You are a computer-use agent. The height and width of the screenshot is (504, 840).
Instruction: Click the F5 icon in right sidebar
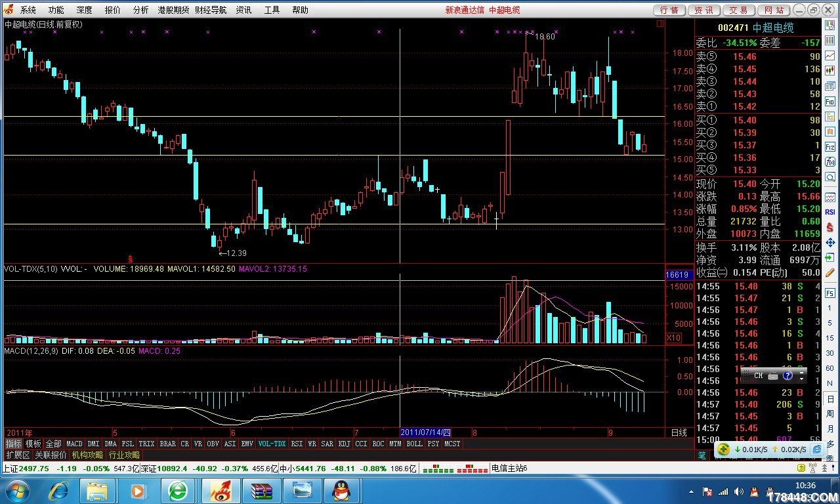click(830, 292)
